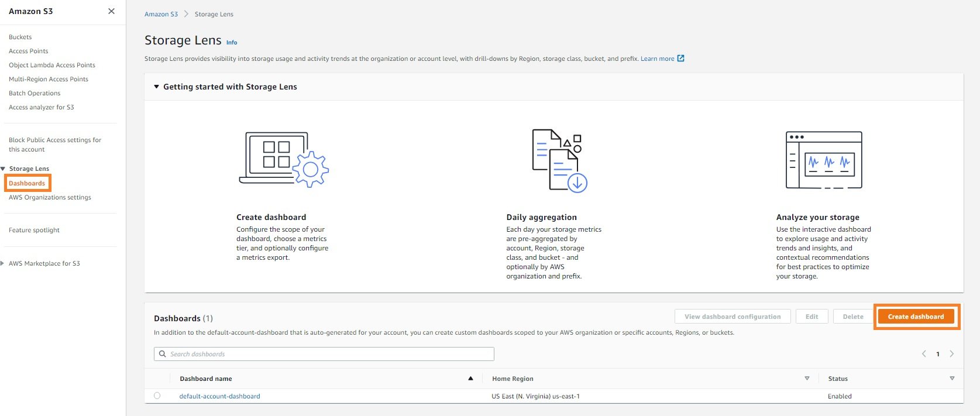Open Home Region column sort dropdown
Image resolution: width=980 pixels, height=416 pixels.
point(807,379)
